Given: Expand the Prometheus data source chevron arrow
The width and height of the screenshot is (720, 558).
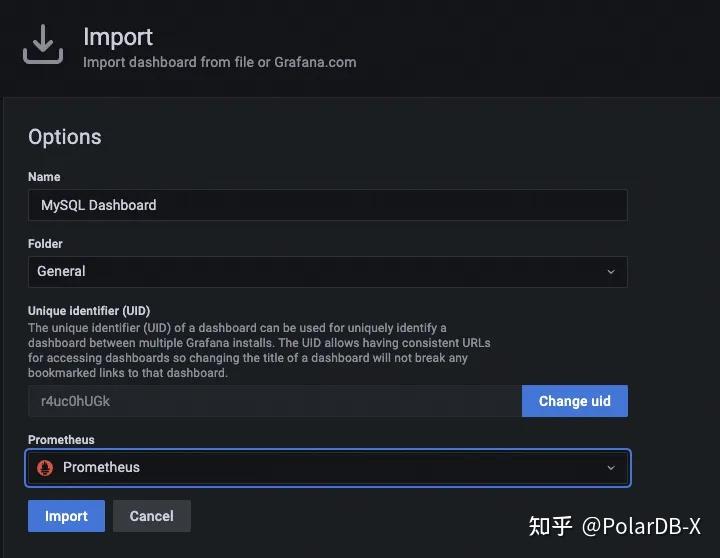Looking at the screenshot, I should [611, 468].
